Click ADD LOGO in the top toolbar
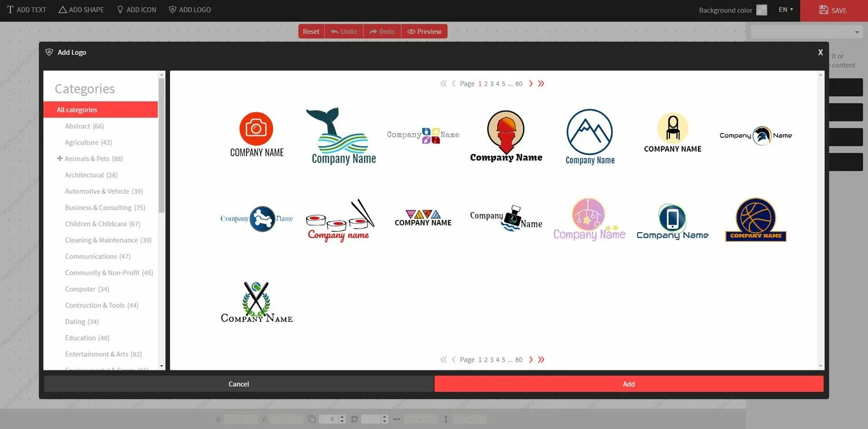 coord(190,10)
